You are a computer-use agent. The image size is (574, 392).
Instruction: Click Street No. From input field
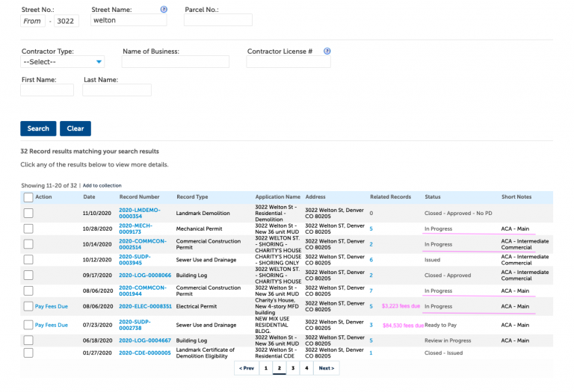pos(33,21)
